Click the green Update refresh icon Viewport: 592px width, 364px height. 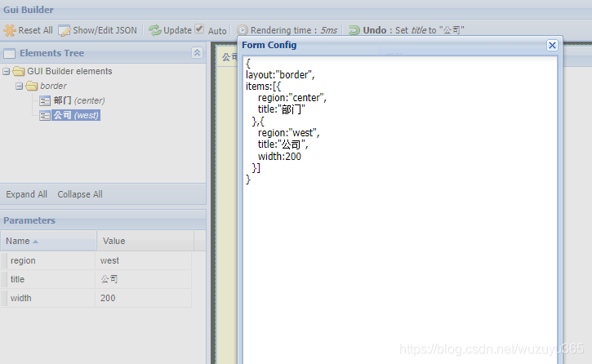[x=155, y=30]
